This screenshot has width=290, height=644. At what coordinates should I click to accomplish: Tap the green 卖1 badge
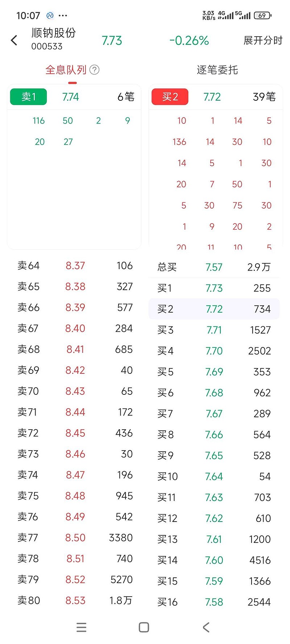[29, 97]
